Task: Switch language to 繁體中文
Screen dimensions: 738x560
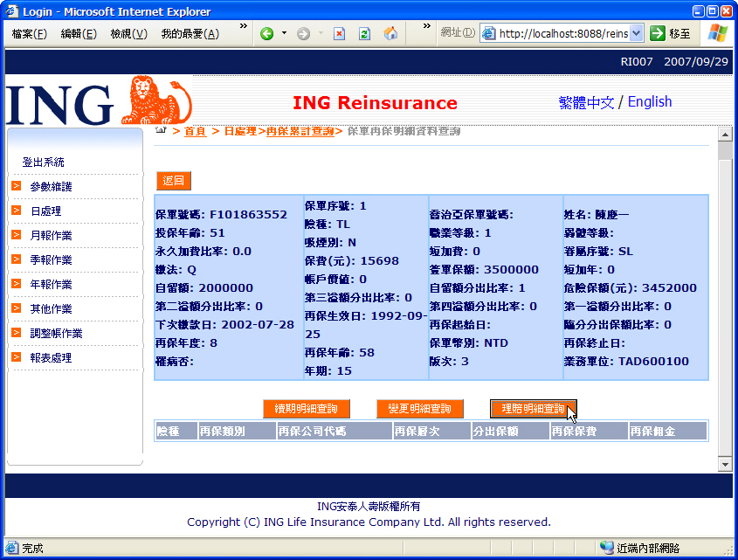Action: (586, 102)
